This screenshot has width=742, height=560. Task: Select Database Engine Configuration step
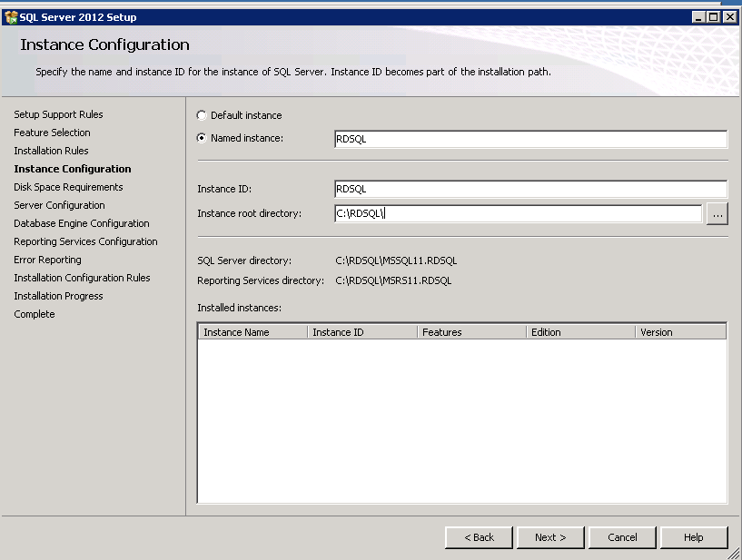pos(82,223)
